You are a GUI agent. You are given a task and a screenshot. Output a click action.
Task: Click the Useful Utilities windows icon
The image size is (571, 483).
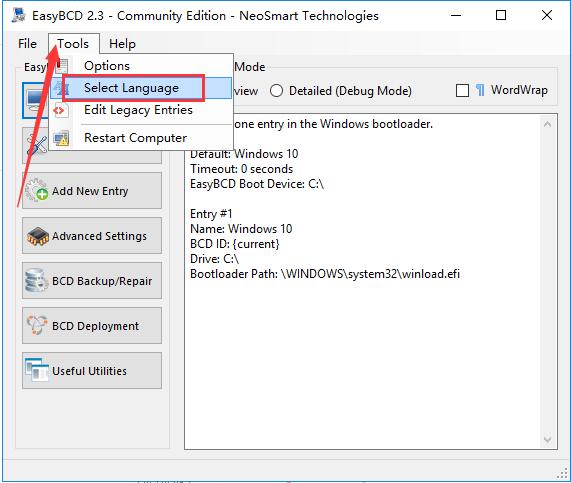(x=37, y=370)
